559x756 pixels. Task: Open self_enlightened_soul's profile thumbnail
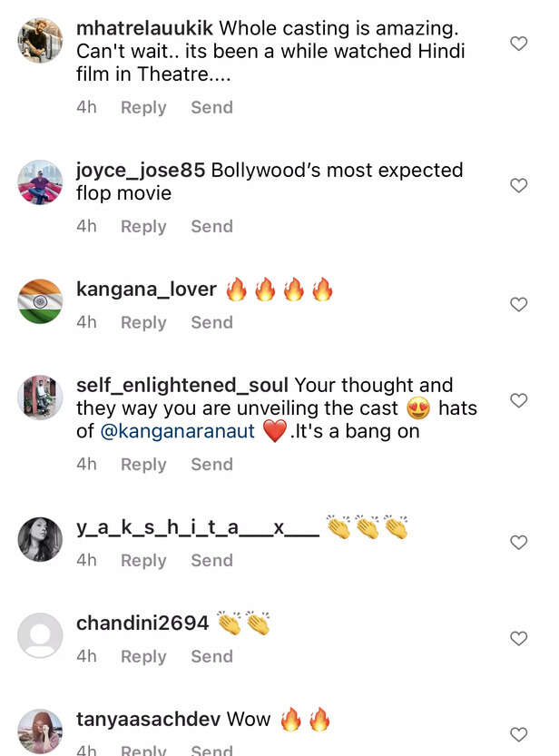click(39, 397)
